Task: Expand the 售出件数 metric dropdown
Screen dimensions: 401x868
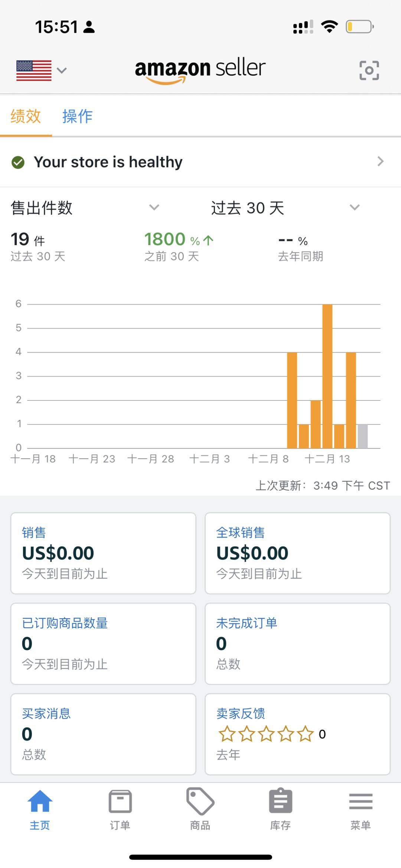Action: (x=154, y=207)
